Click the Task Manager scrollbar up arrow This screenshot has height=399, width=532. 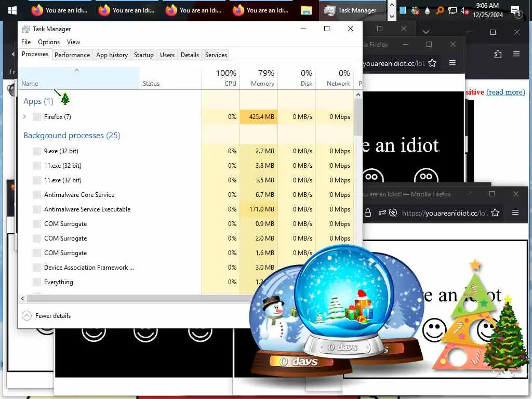pos(358,95)
